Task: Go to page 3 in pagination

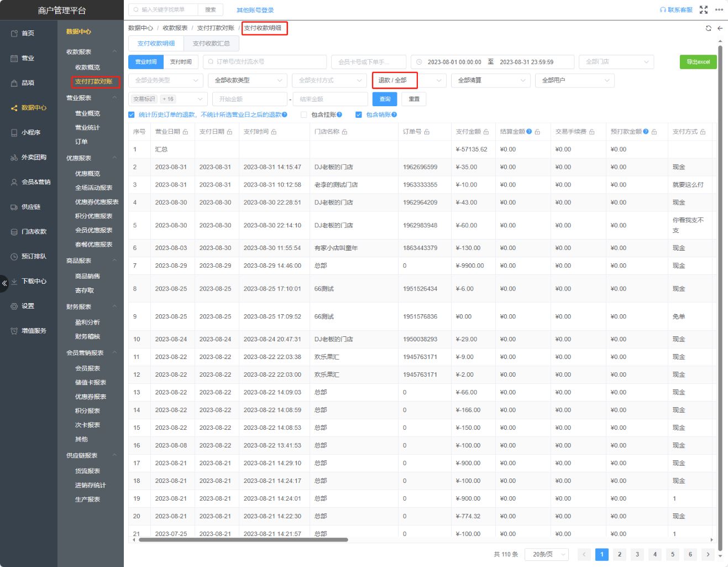Action: coord(637,554)
